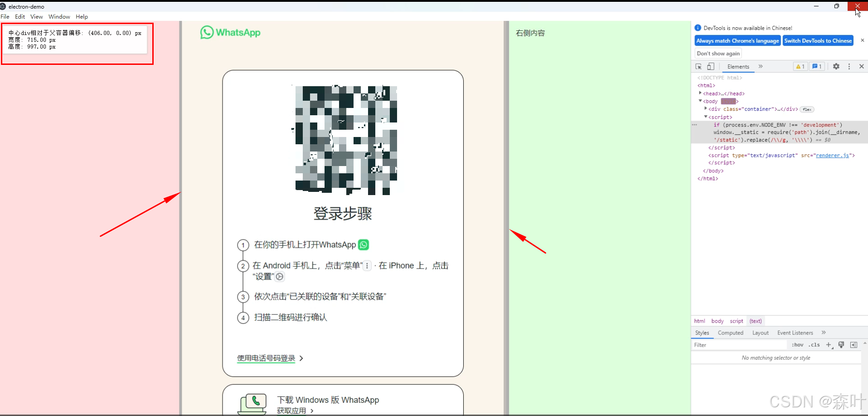Image resolution: width=868 pixels, height=416 pixels.
Task: Click the arrow chevron after 使用电话号码登录
Action: (x=301, y=358)
